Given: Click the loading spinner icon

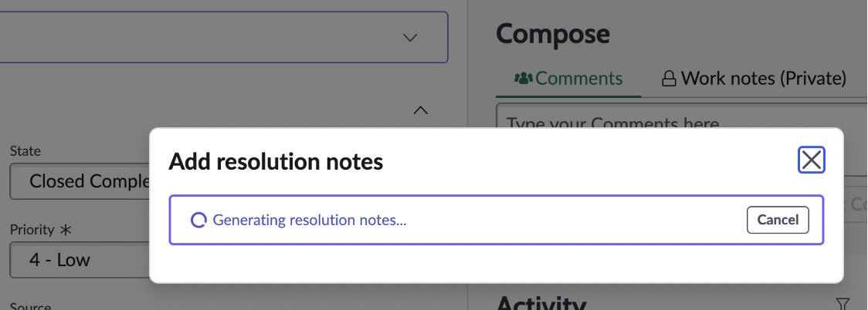Looking at the screenshot, I should click(198, 220).
